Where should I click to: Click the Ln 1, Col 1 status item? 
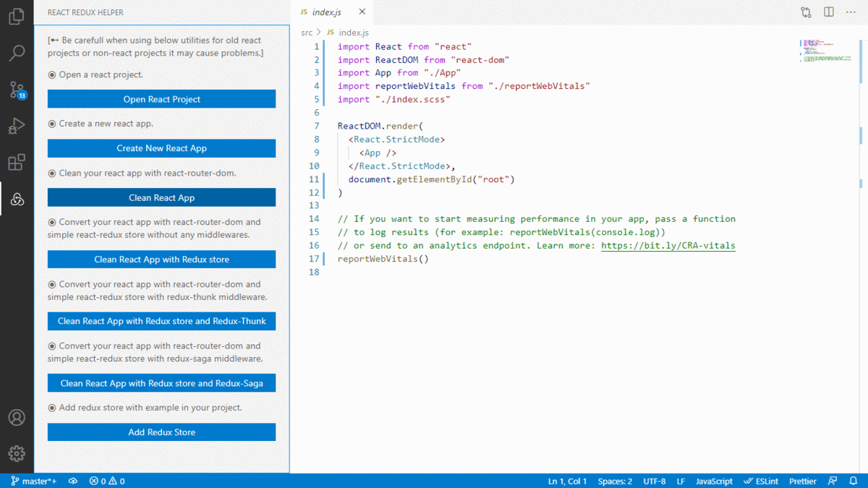(568, 481)
